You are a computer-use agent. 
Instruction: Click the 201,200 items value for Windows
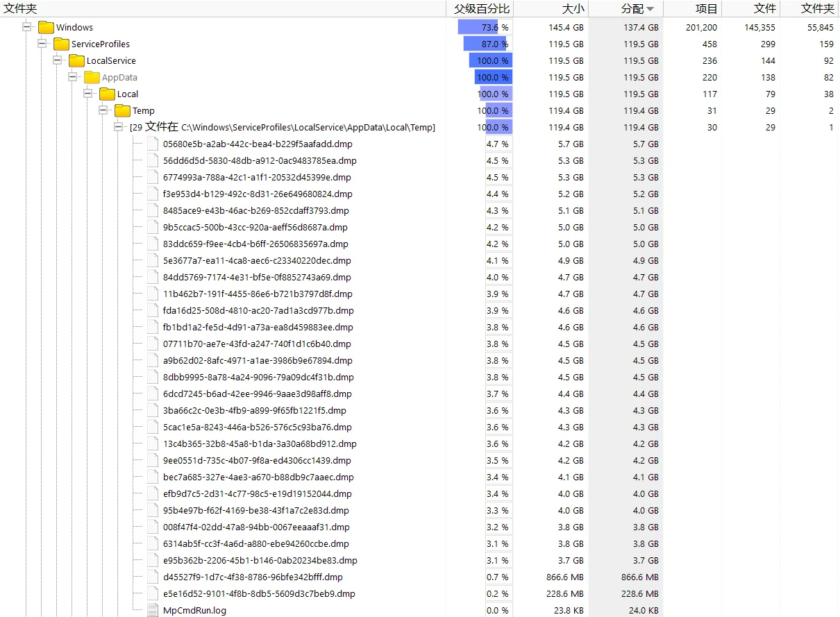pyautogui.click(x=700, y=27)
